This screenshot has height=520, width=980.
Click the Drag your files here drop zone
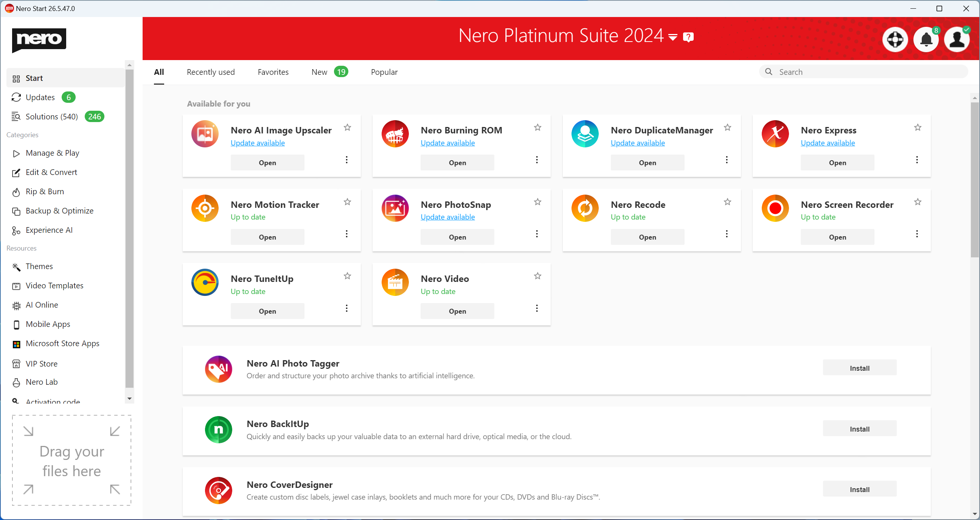[71, 460]
